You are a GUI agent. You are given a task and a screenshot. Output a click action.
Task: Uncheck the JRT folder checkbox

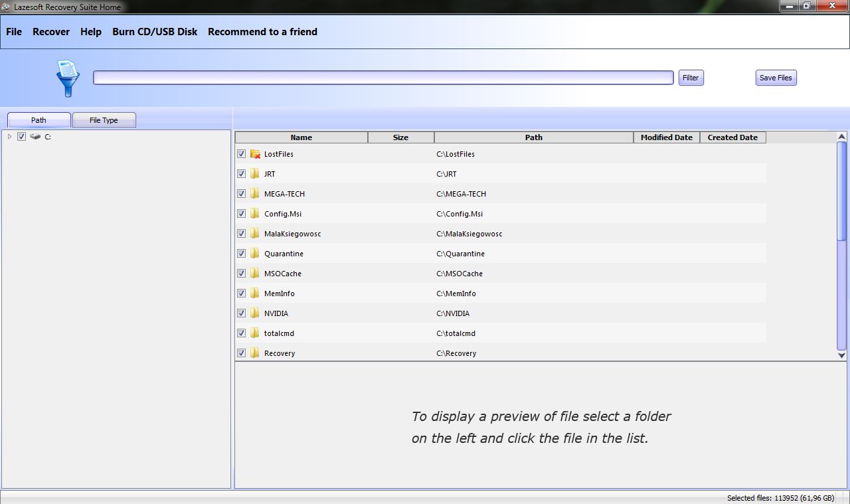coord(242,174)
